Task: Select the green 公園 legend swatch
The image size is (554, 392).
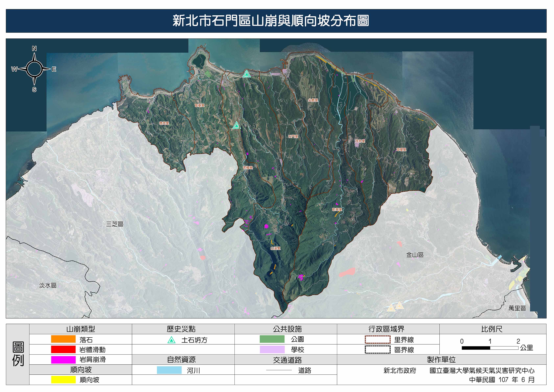Action: [x=272, y=339]
